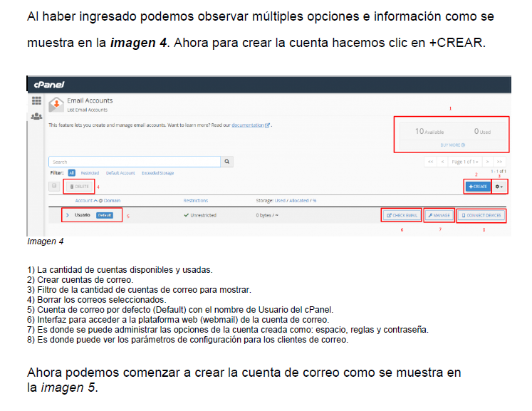This screenshot has width=532, height=411.
Task: Click the cPanel logo
Action: click(49, 85)
